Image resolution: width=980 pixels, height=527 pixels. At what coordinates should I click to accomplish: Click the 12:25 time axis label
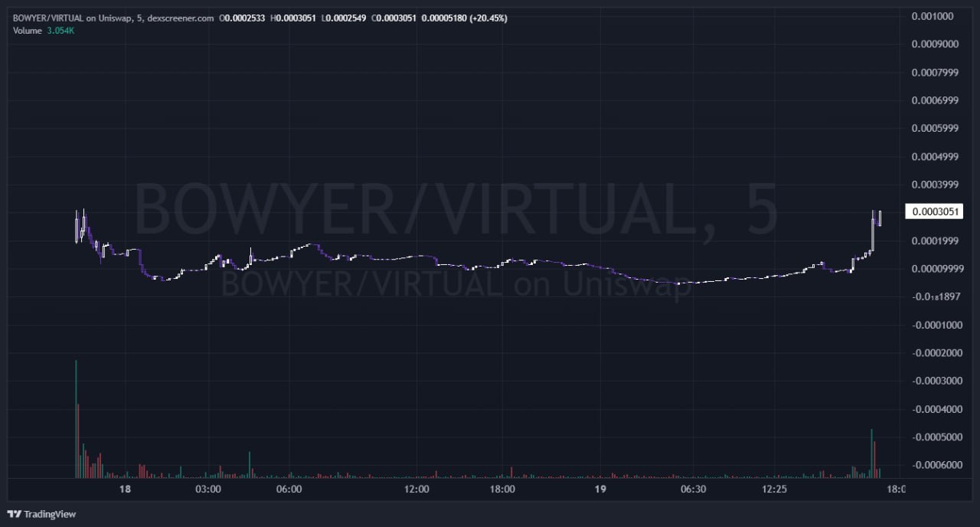coord(775,489)
